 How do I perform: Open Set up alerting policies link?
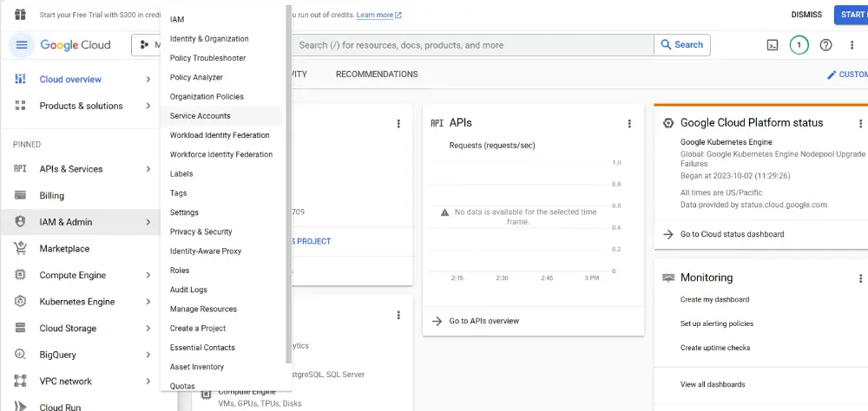pos(717,323)
